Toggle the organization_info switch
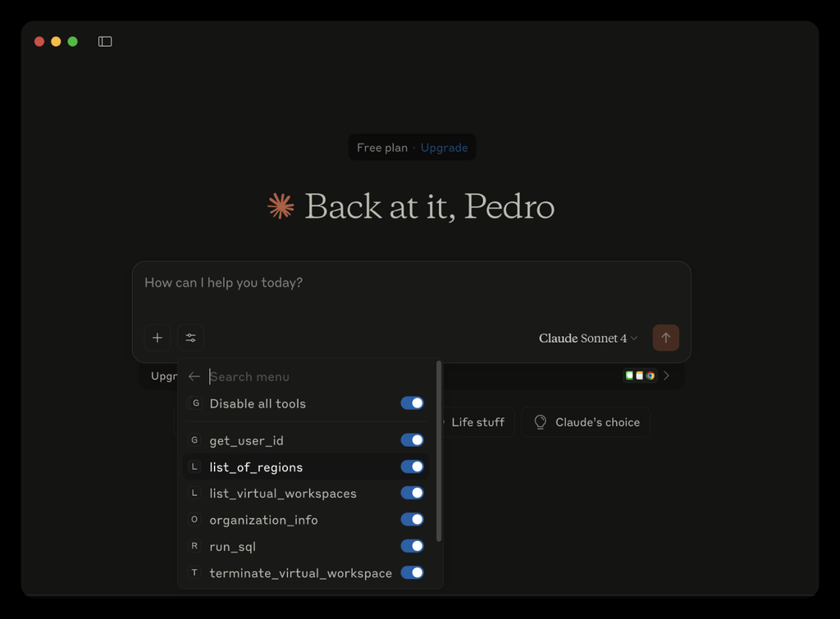This screenshot has width=840, height=619. [412, 520]
